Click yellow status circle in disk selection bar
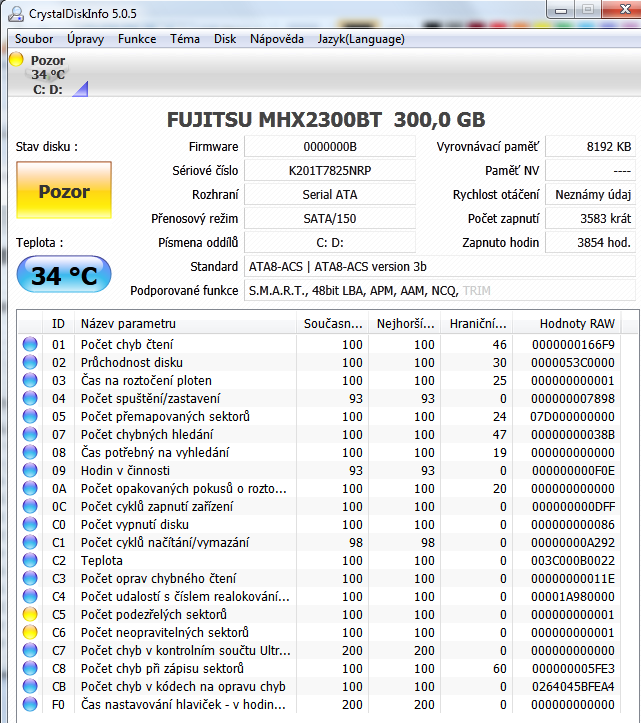Screen dimensions: 641x723 [x=16, y=59]
